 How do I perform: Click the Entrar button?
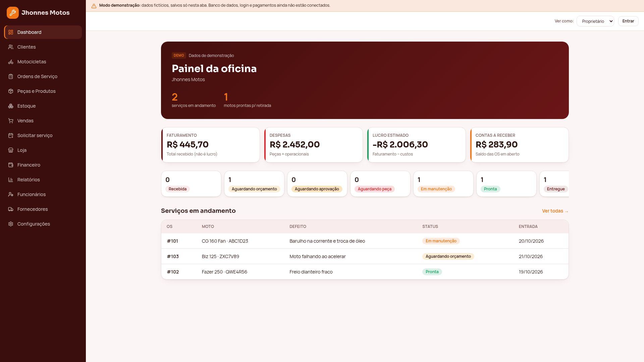tap(628, 21)
